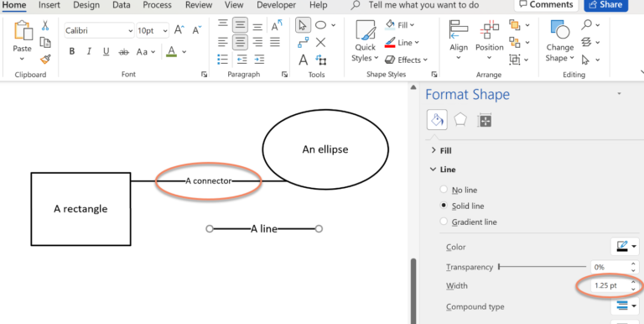The image size is (644, 324).
Task: Select the No line radio button
Action: pos(444,190)
